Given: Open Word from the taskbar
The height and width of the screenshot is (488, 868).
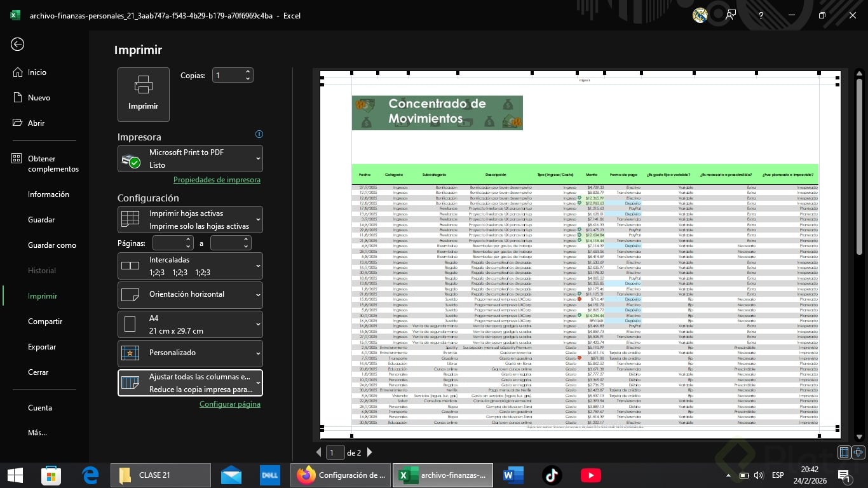Looking at the screenshot, I should click(513, 475).
